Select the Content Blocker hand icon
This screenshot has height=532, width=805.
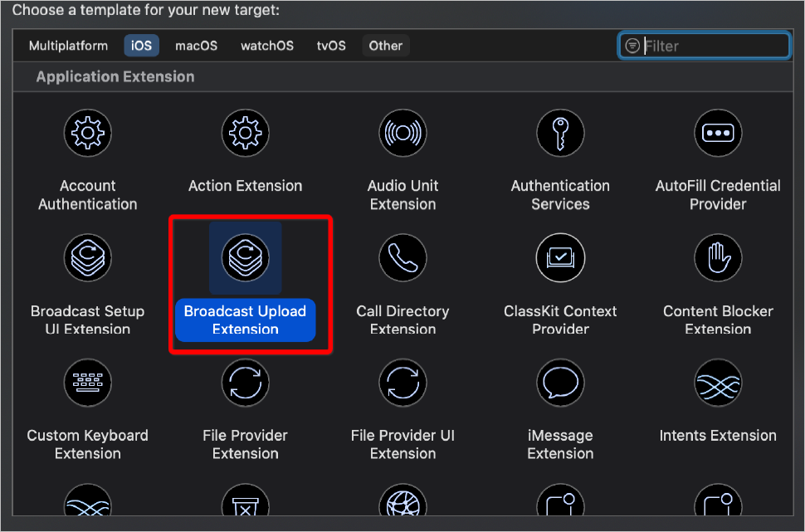(718, 257)
